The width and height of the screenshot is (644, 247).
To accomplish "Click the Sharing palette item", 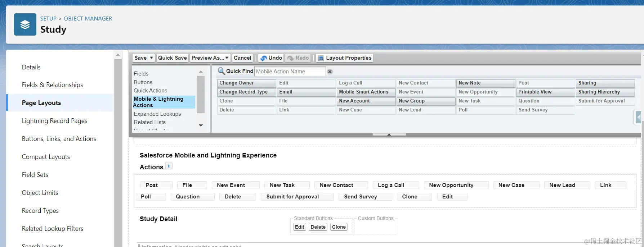I will pyautogui.click(x=605, y=83).
